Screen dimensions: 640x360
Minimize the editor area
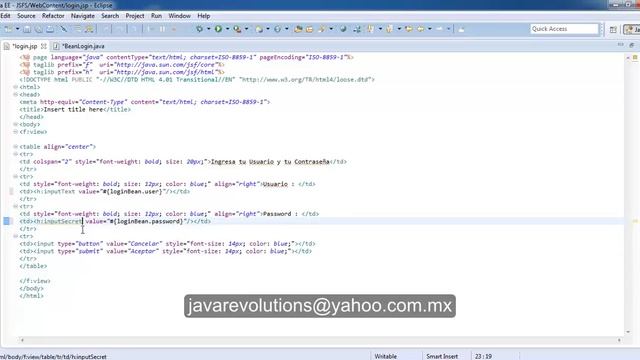tap(620, 44)
